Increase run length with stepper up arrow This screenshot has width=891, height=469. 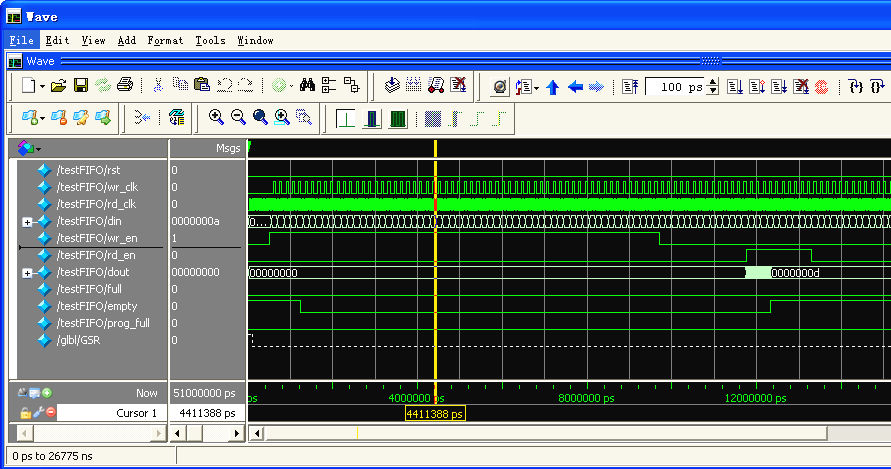[713, 82]
